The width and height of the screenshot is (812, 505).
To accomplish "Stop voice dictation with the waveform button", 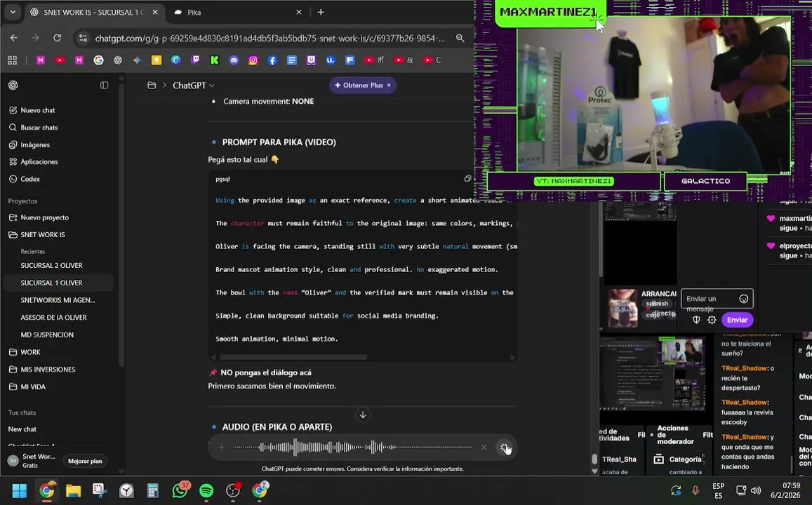I will (x=504, y=447).
